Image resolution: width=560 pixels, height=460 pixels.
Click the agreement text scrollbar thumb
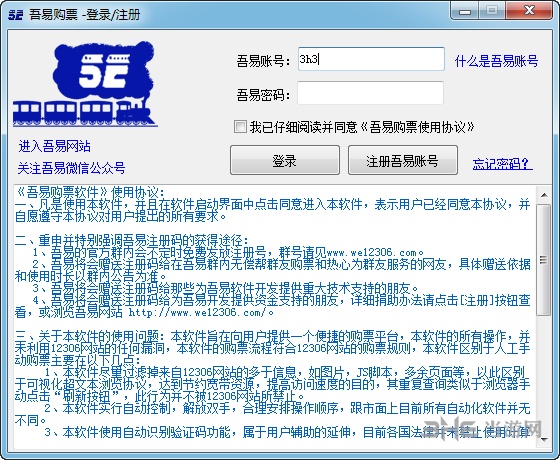click(544, 260)
